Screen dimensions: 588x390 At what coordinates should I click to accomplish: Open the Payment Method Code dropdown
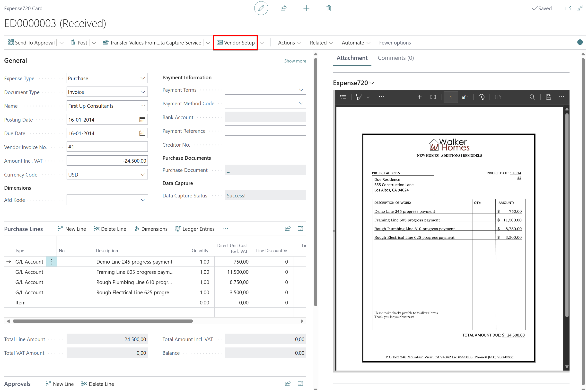click(301, 103)
